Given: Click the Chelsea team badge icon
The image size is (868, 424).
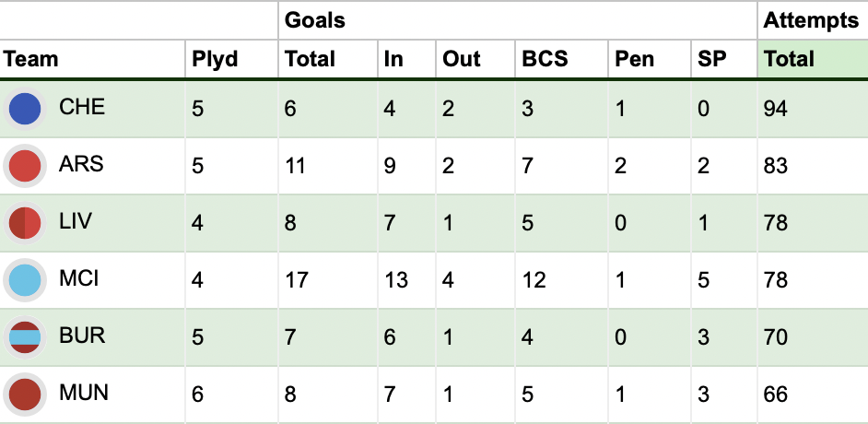Looking at the screenshot, I should click(26, 109).
